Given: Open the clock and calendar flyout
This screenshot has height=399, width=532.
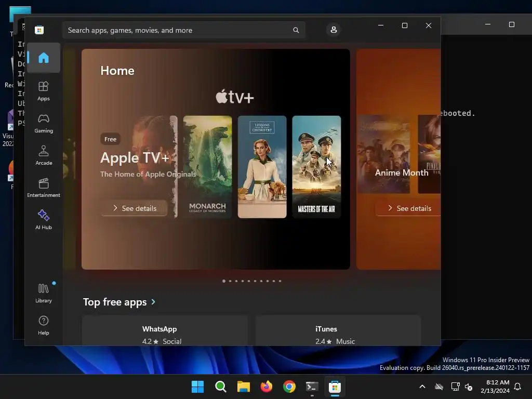Looking at the screenshot, I should click(x=495, y=387).
